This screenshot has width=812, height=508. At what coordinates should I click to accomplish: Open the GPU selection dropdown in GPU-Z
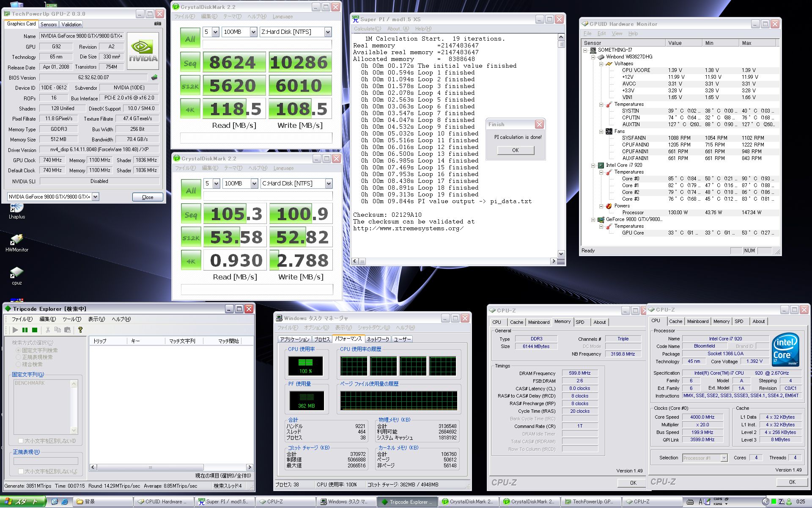[96, 197]
